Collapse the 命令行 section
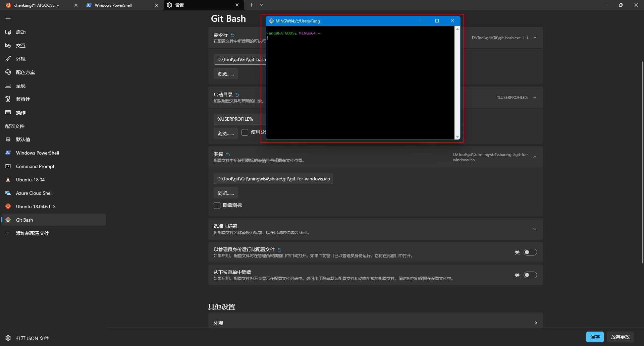 [535, 38]
